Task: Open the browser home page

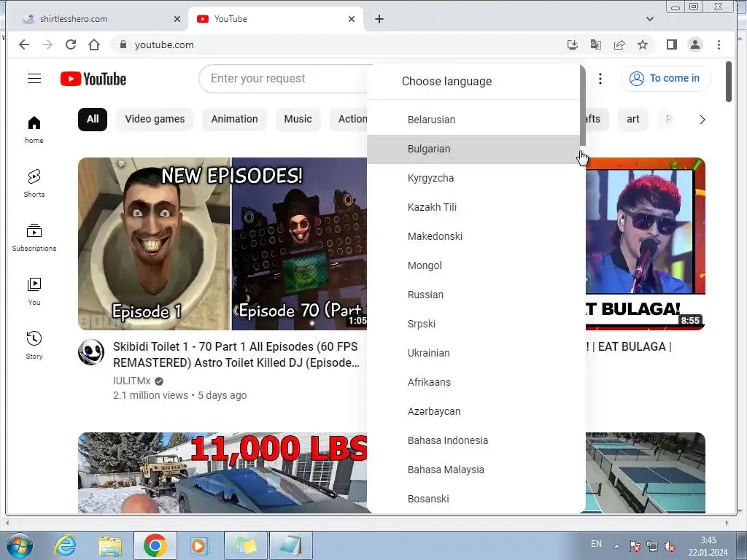Action: 94,44
